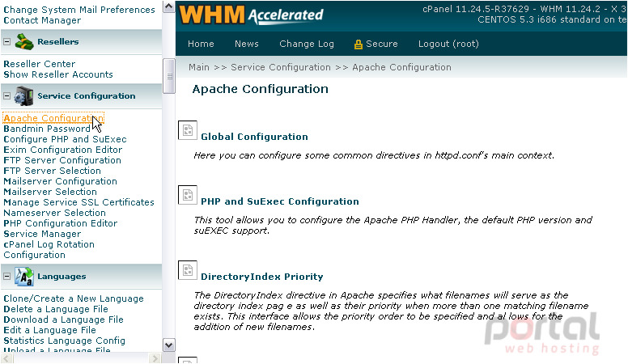628x364 pixels.
Task: Open Contact Manager
Action: (x=42, y=20)
